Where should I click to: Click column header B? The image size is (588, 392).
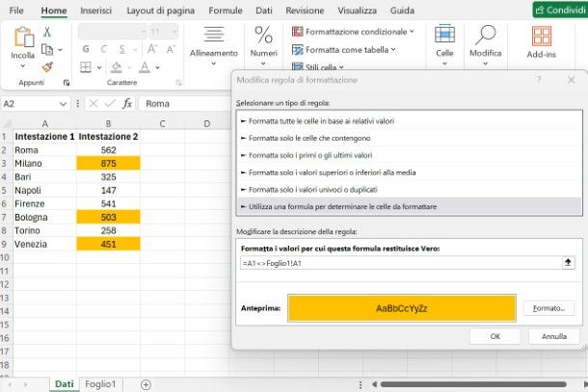(x=108, y=123)
